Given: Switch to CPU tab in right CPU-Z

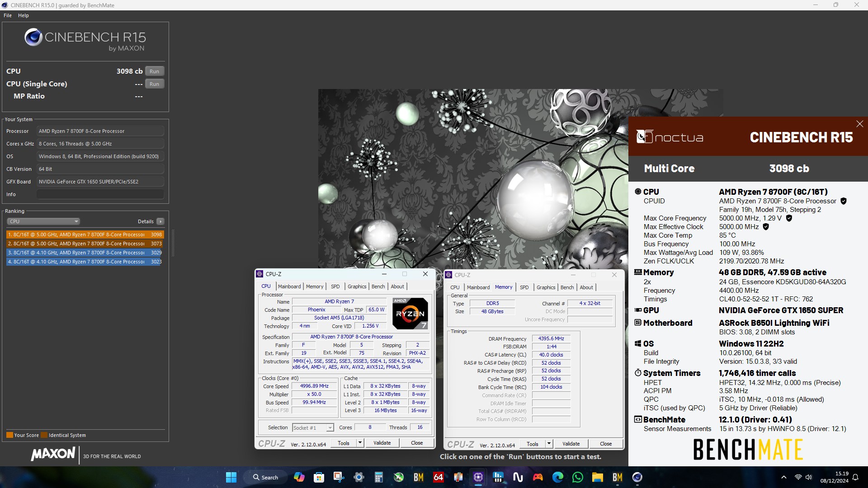Looking at the screenshot, I should [x=455, y=287].
